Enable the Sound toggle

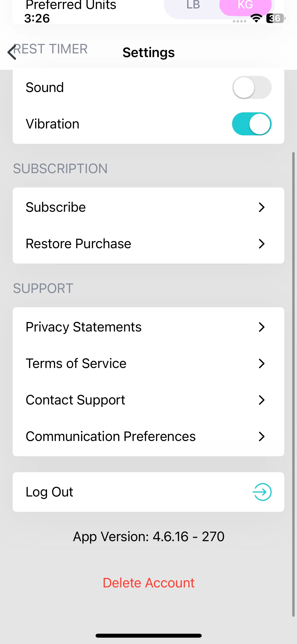click(x=252, y=88)
